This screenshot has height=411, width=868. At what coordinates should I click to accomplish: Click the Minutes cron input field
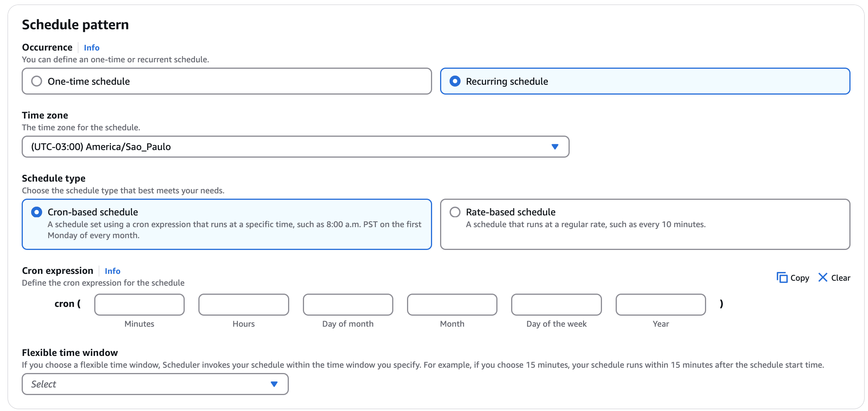pyautogui.click(x=139, y=304)
